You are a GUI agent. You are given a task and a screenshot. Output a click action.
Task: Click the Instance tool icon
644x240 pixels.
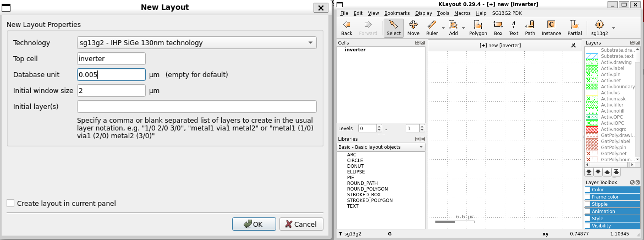click(551, 28)
